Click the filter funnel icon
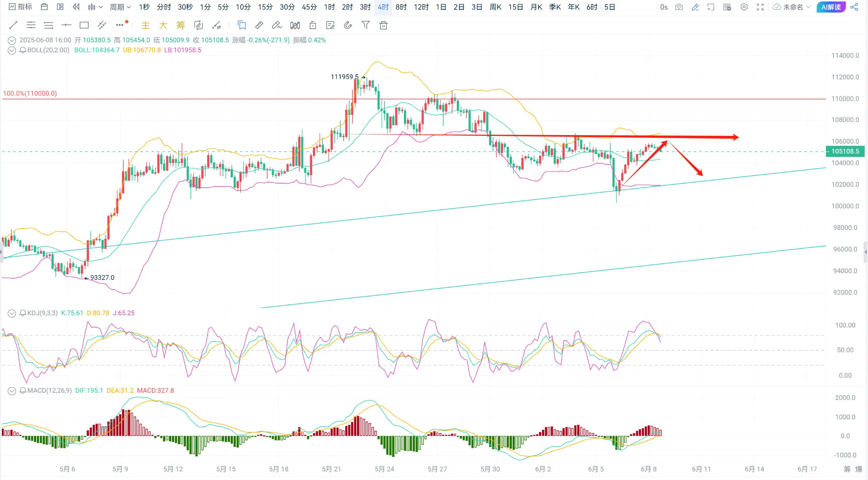 [365, 25]
